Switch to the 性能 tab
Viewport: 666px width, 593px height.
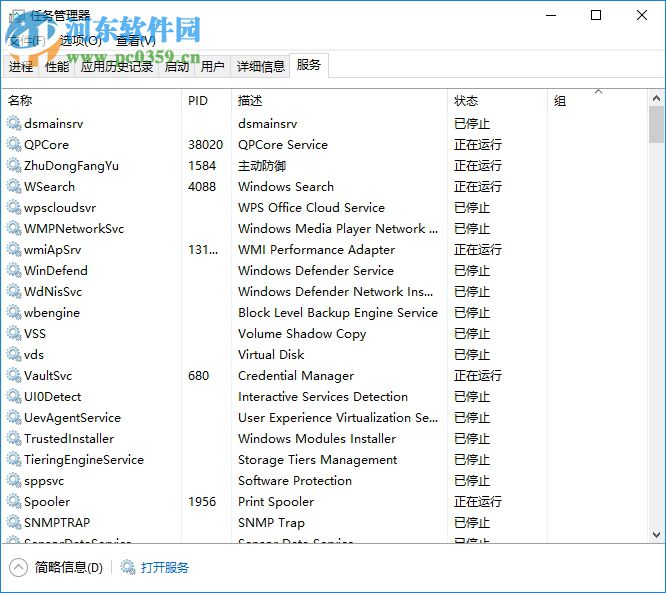(57, 66)
